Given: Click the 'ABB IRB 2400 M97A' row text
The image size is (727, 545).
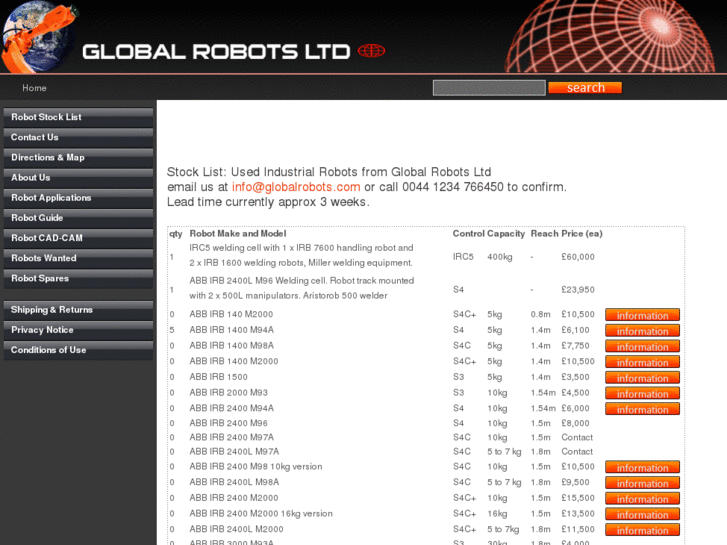Looking at the screenshot, I should click(231, 437).
